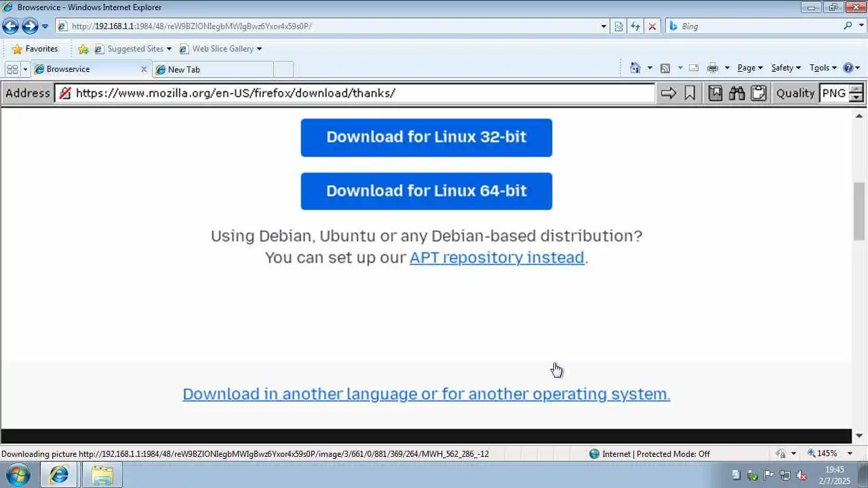
Task: Open Web Slice Gallery dropdown
Action: coord(220,49)
